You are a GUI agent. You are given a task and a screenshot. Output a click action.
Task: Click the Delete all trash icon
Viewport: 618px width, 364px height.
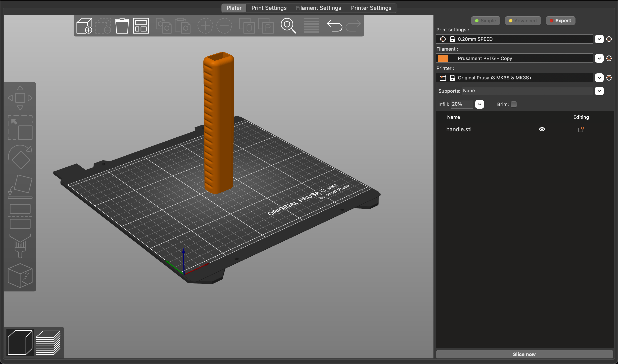[x=122, y=26]
